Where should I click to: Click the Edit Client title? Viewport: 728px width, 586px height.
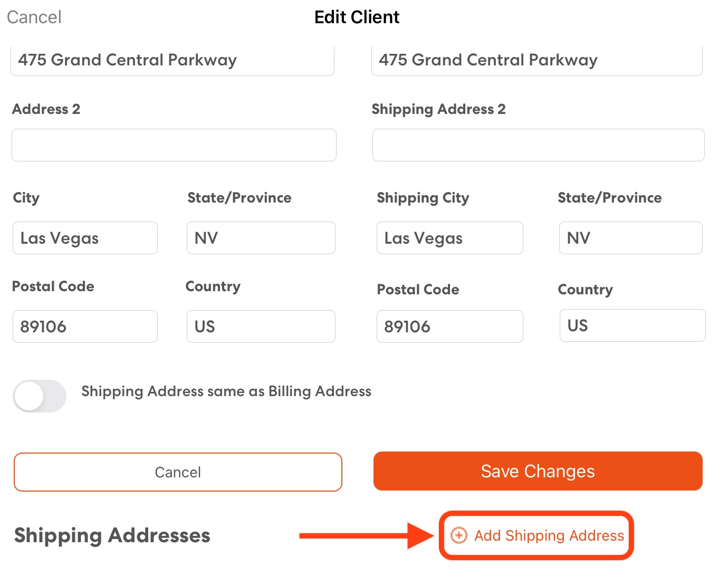pyautogui.click(x=357, y=17)
